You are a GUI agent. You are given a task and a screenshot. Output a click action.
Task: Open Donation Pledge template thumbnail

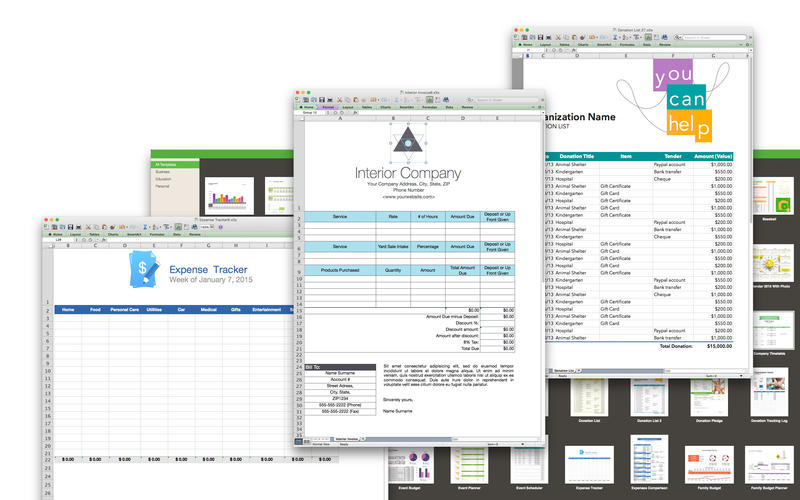click(709, 396)
